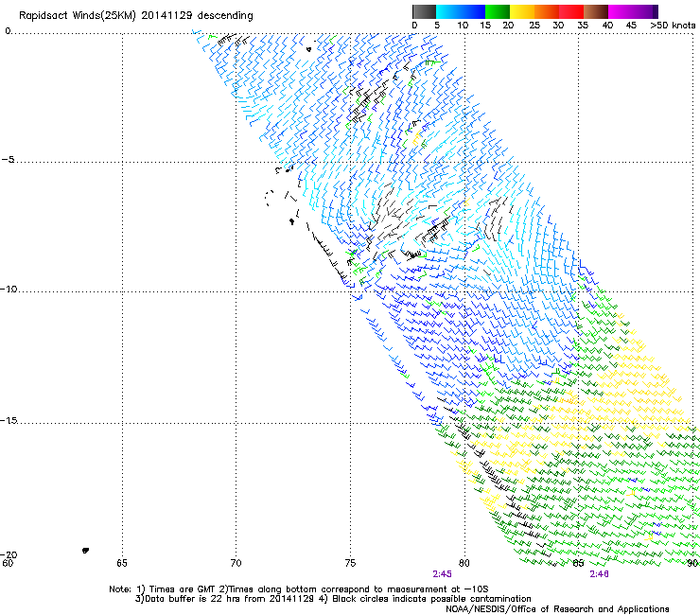Click the 'NOAA/NESDIS/Office of Research and Applications' credit
700x615 pixels.
[x=557, y=609]
